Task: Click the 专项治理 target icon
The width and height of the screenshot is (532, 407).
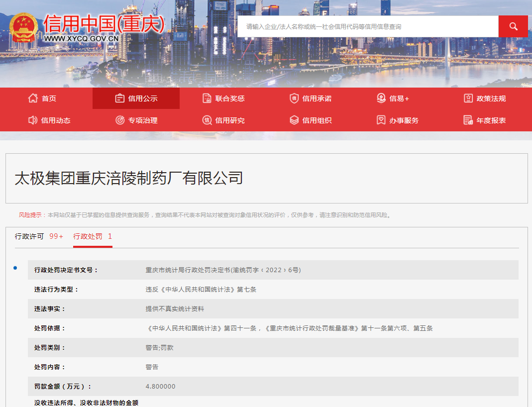Action: [120, 120]
